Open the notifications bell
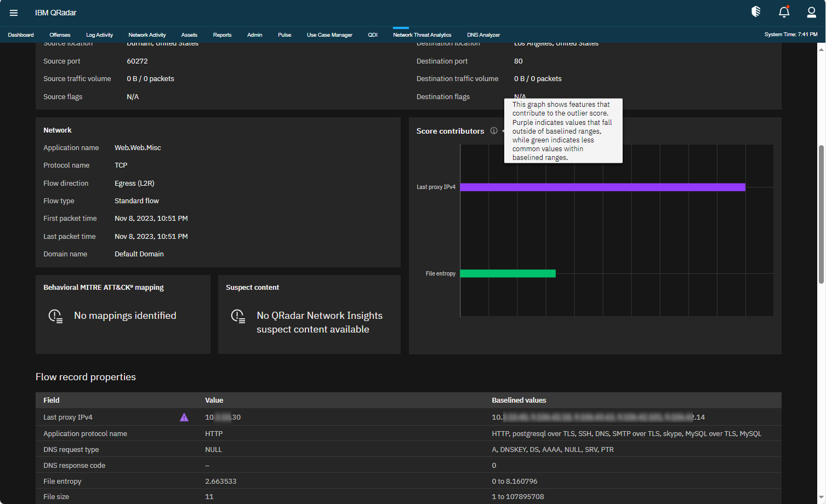This screenshot has width=826, height=504. (x=784, y=12)
